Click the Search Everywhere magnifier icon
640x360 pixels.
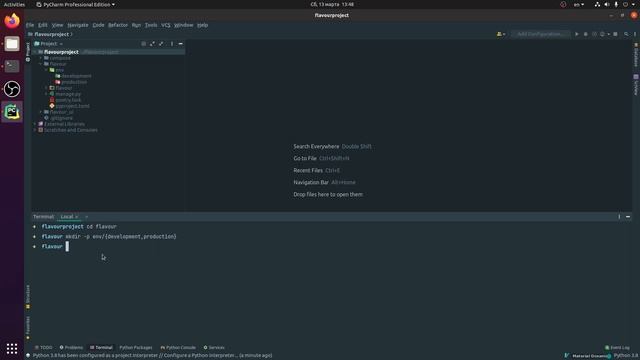point(626,34)
